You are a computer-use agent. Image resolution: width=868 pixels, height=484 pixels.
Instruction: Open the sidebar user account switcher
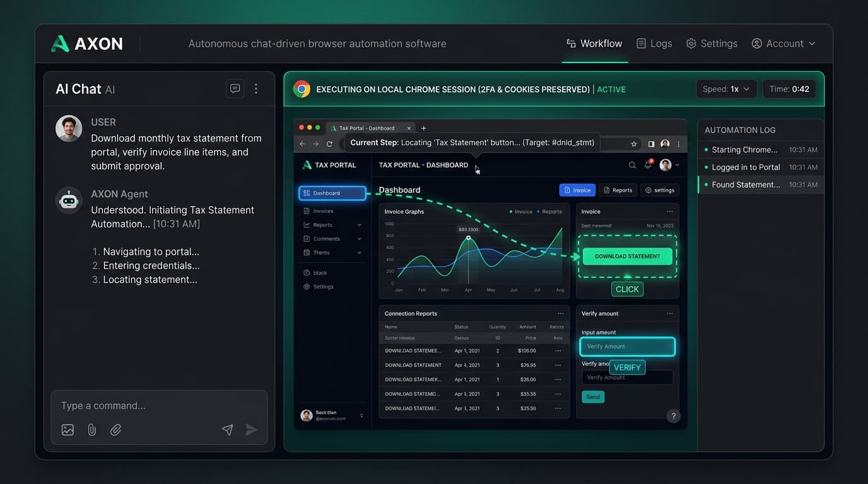[x=332, y=415]
